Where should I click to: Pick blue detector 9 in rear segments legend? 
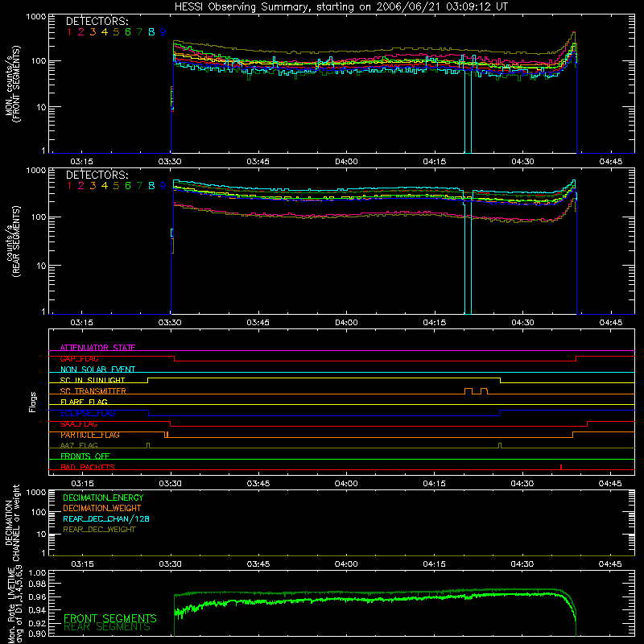pos(163,186)
